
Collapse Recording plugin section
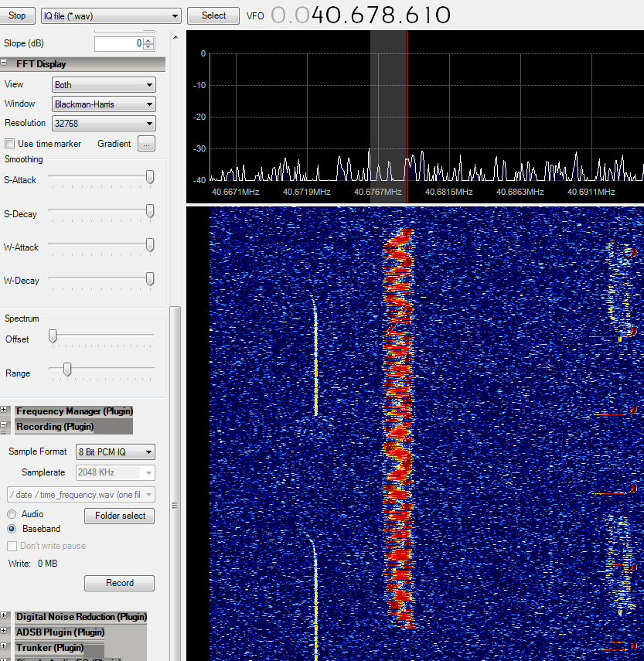click(x=4, y=425)
